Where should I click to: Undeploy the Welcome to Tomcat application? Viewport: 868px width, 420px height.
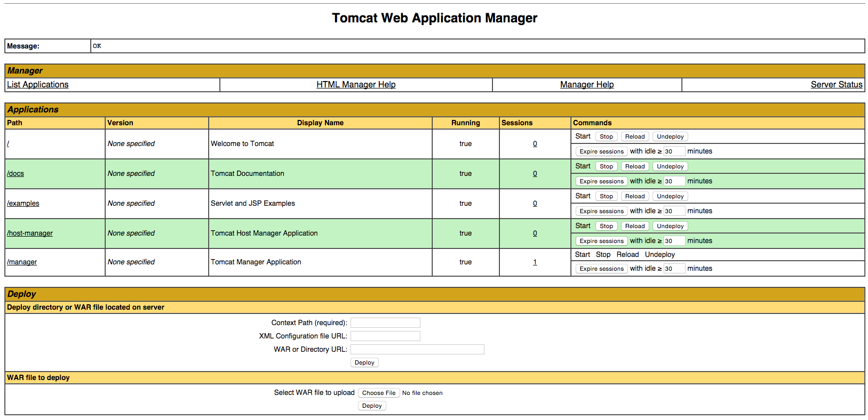670,137
